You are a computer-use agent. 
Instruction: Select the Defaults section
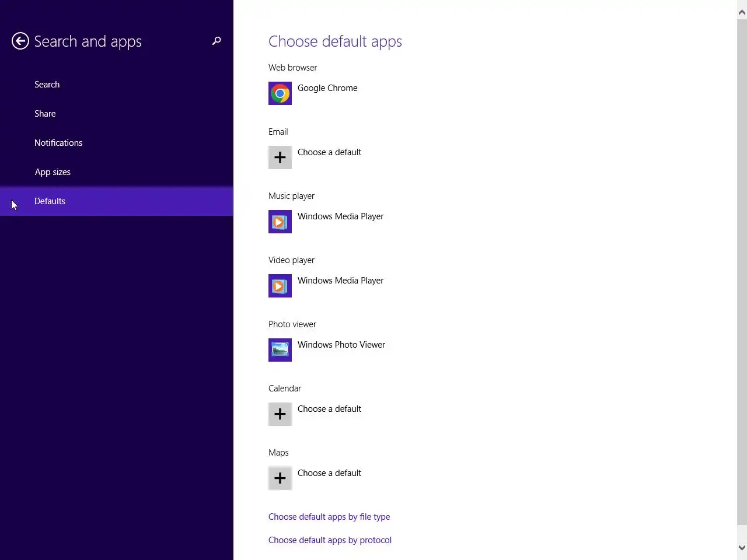click(117, 201)
